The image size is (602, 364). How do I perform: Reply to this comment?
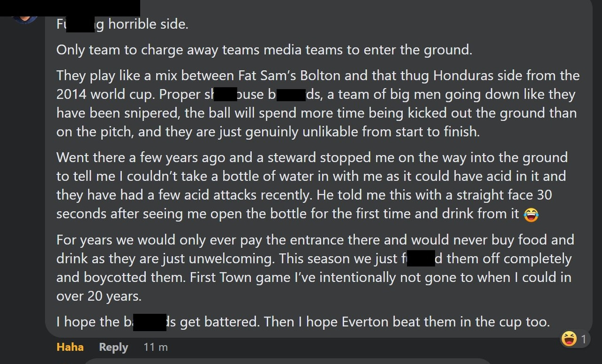click(113, 347)
